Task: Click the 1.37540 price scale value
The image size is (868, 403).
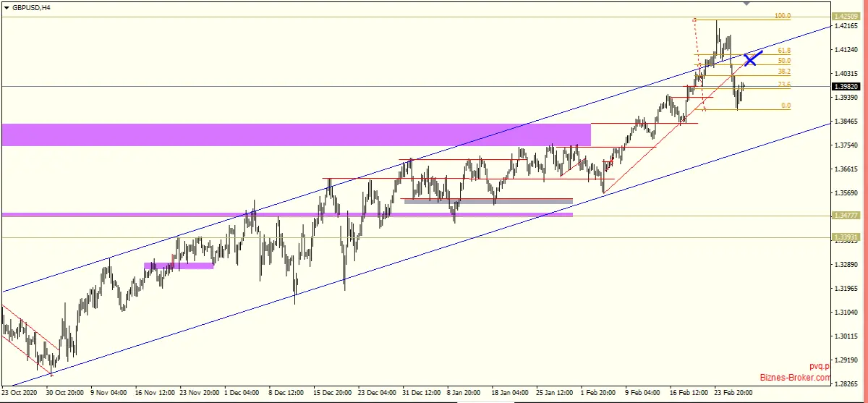Action: pos(846,145)
